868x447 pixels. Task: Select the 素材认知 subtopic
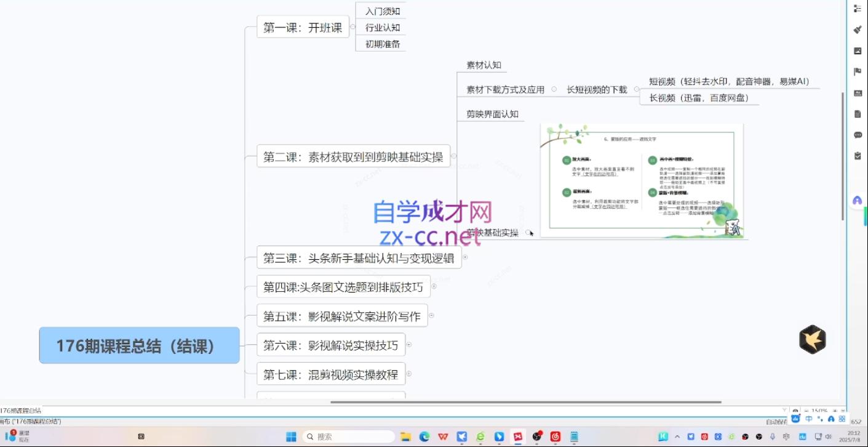484,65
